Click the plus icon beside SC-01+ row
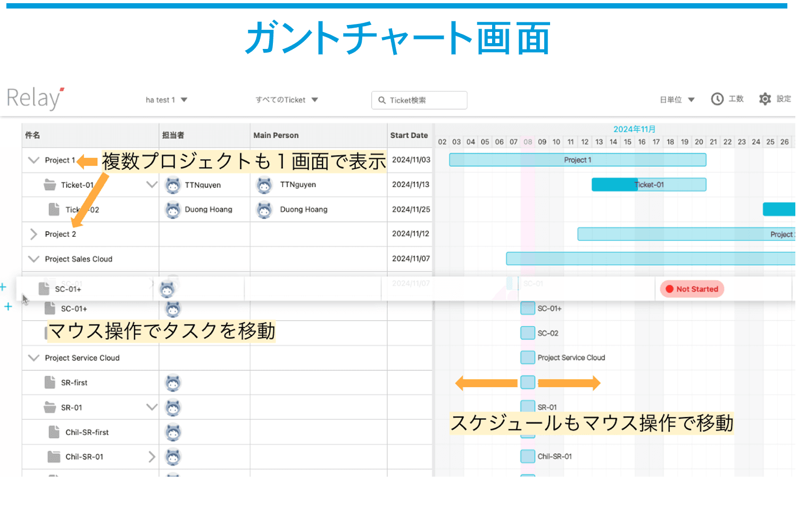Image resolution: width=798 pixels, height=532 pixels. [x=8, y=306]
